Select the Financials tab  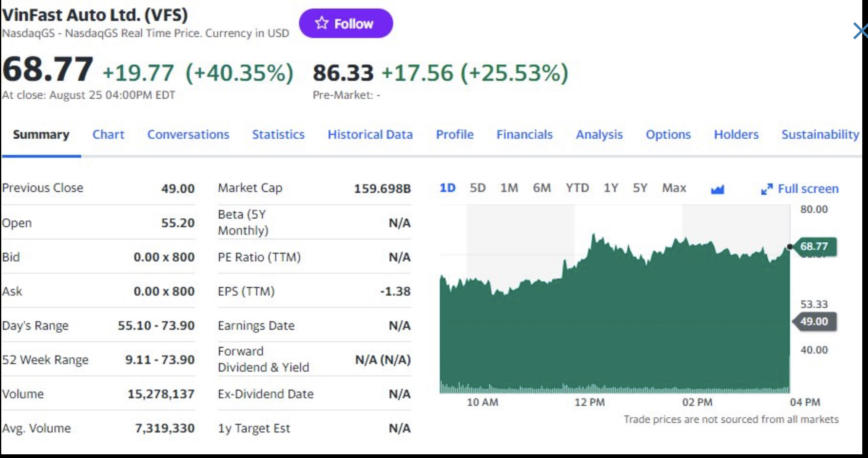tap(524, 135)
